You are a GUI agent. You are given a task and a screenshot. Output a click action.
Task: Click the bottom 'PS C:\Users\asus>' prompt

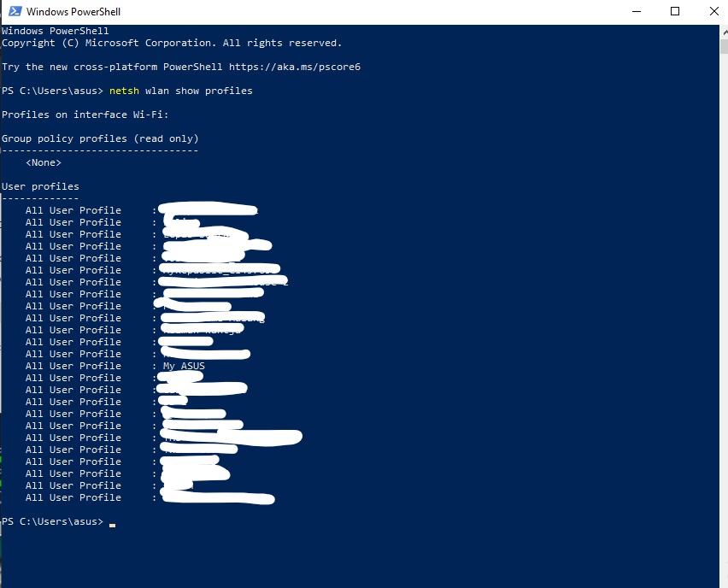tap(52, 521)
